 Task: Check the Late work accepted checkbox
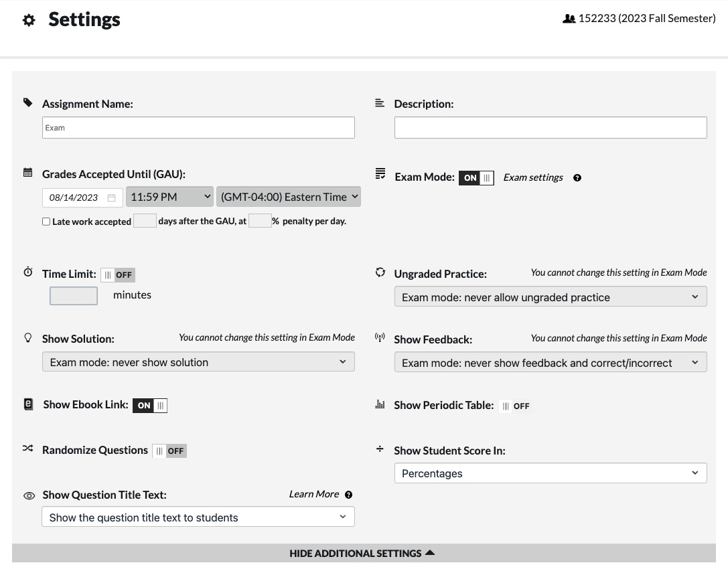46,222
